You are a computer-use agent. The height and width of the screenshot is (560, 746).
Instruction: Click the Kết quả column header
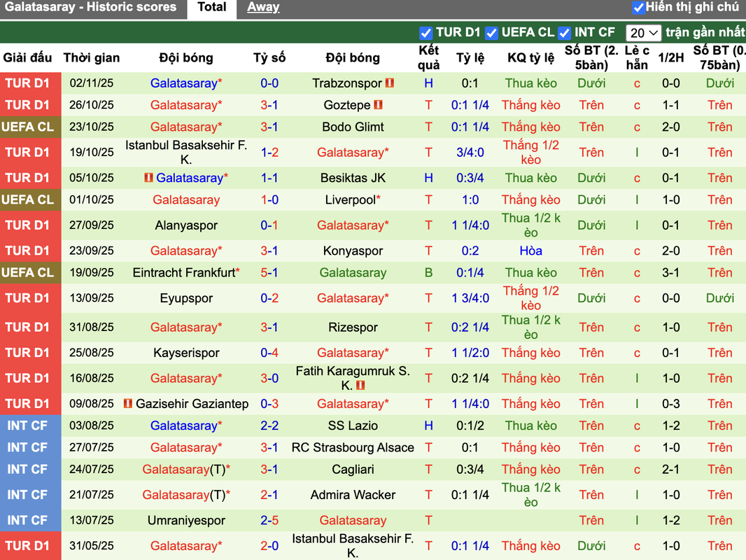[x=429, y=57]
